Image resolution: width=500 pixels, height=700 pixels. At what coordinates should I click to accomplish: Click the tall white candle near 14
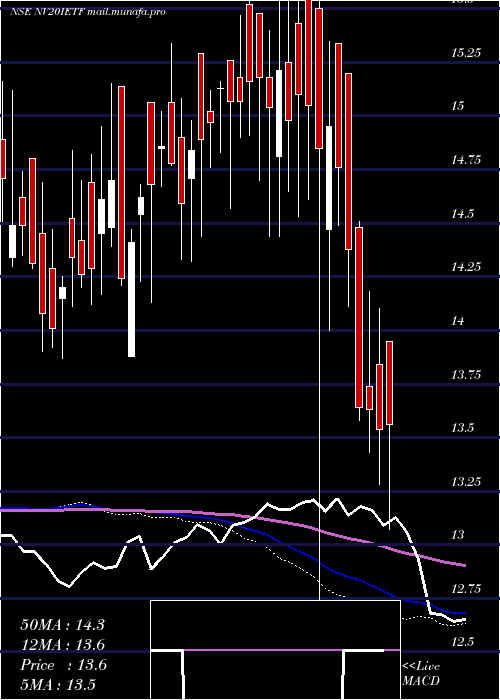coord(131,299)
